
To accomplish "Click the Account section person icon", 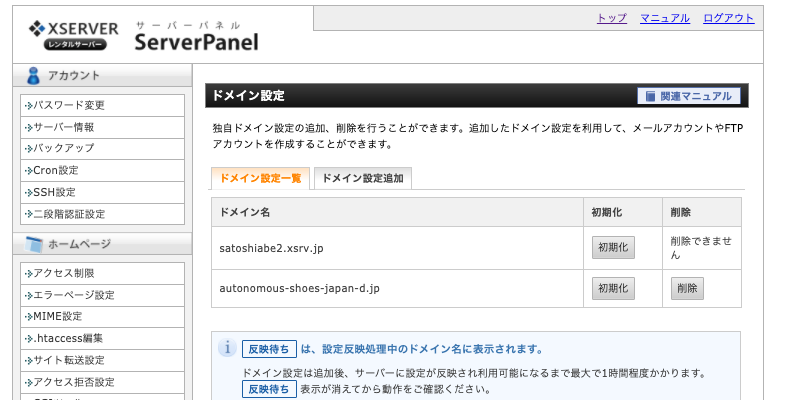I will click(33, 75).
